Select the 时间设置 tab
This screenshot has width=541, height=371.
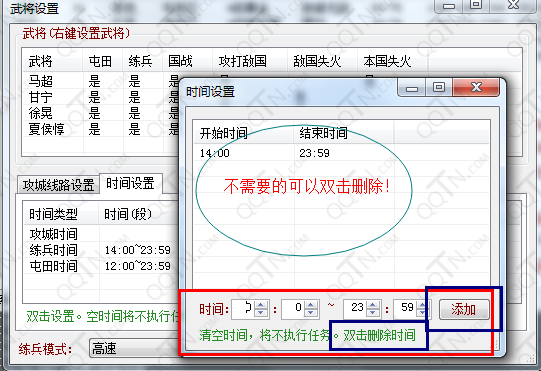130,183
